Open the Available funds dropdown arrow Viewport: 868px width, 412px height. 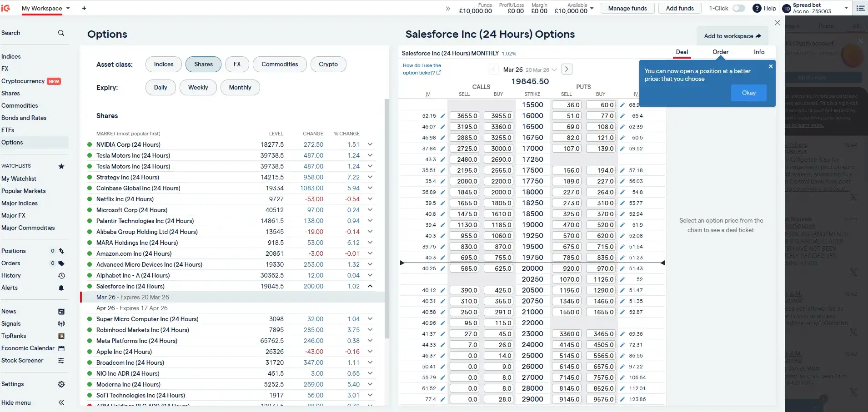point(592,8)
